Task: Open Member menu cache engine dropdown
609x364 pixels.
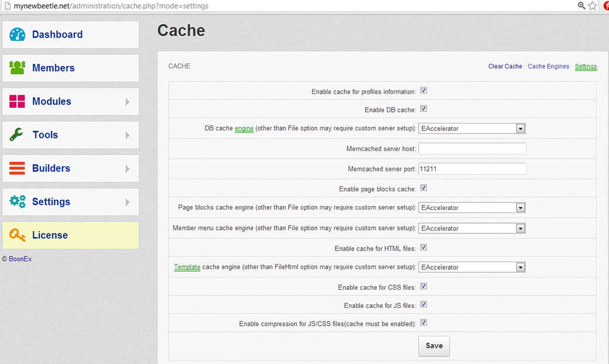Action: (472, 228)
